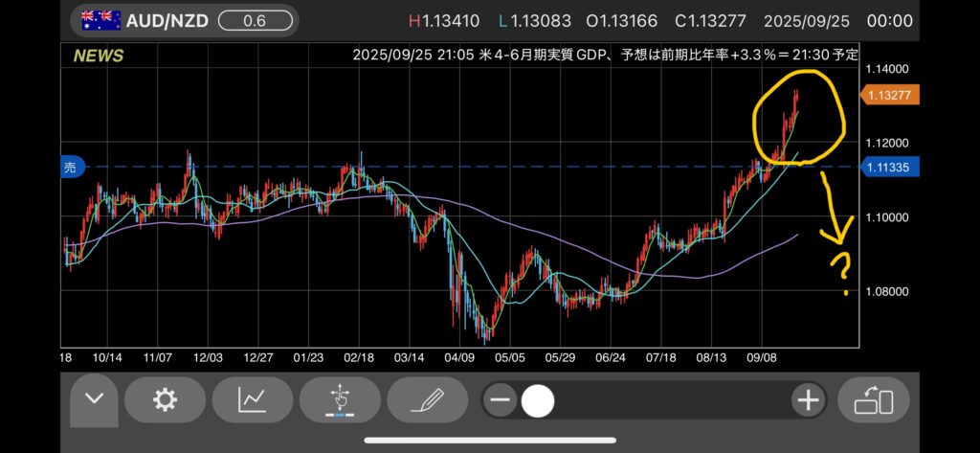Click the minus zoom-out icon
Screen dimensions: 980x453
pyautogui.click(x=499, y=400)
